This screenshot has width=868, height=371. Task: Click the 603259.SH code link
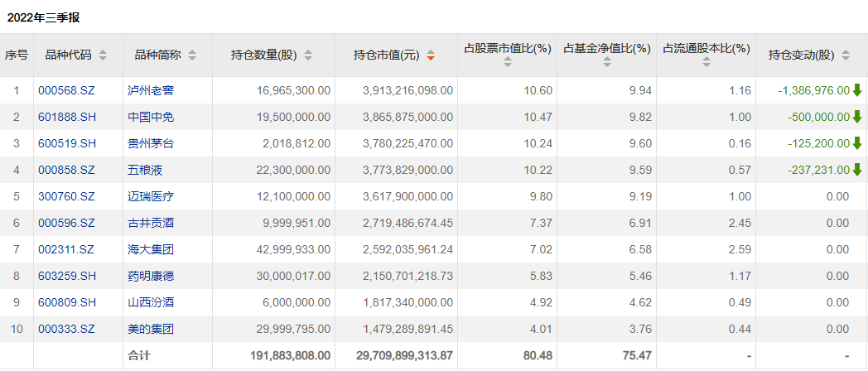coord(66,276)
